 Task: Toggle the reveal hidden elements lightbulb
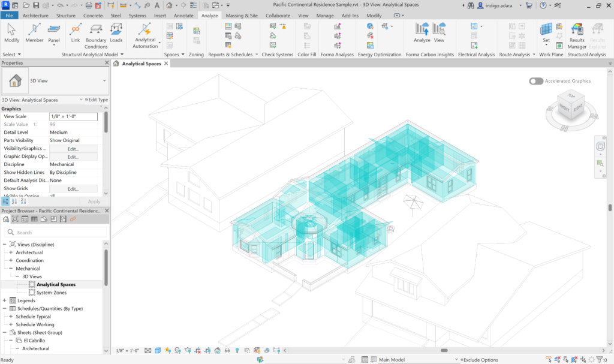pos(237,351)
